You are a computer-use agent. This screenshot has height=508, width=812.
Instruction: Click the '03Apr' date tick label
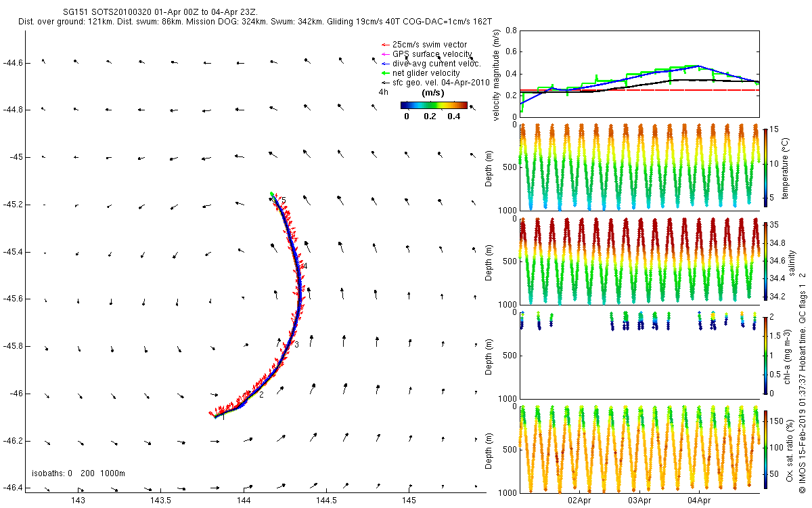[639, 501]
